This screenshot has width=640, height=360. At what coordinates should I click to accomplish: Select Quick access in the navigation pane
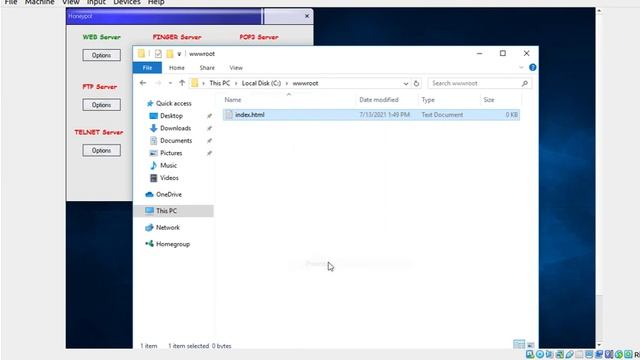(x=173, y=103)
